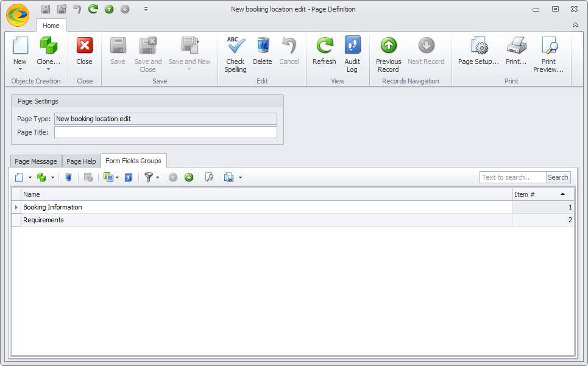The image size is (588, 366).
Task: Click item number 2 cell for Requirements
Action: click(x=543, y=220)
